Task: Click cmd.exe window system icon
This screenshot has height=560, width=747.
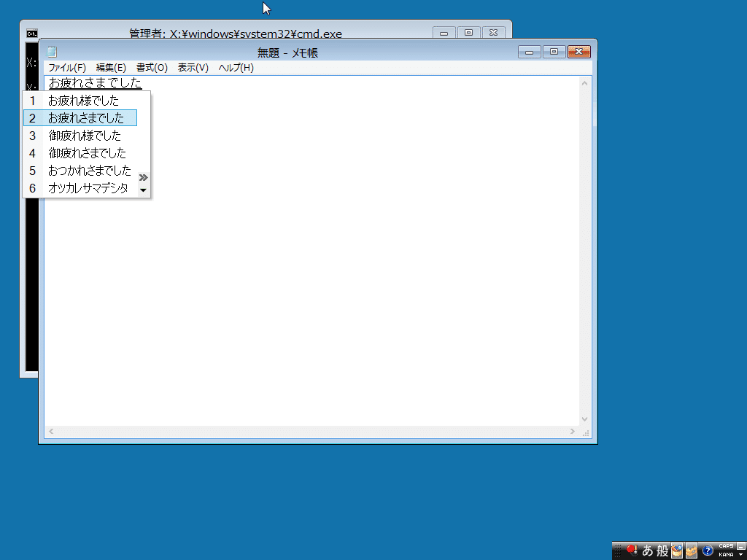Action: [x=32, y=34]
